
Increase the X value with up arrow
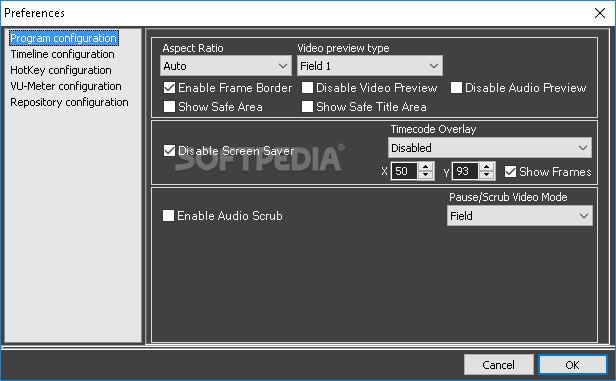tap(425, 167)
